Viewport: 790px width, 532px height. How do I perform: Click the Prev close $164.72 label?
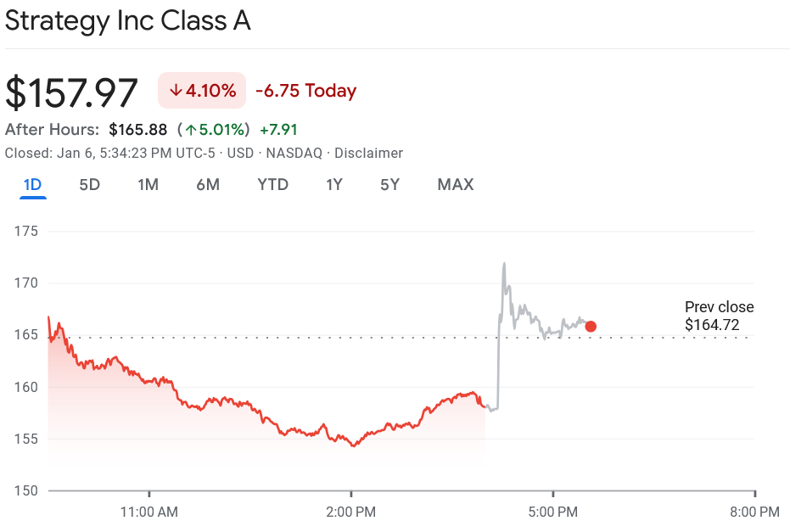718,316
